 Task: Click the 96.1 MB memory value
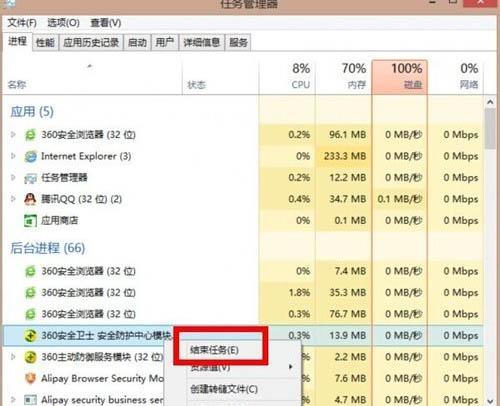pos(348,135)
